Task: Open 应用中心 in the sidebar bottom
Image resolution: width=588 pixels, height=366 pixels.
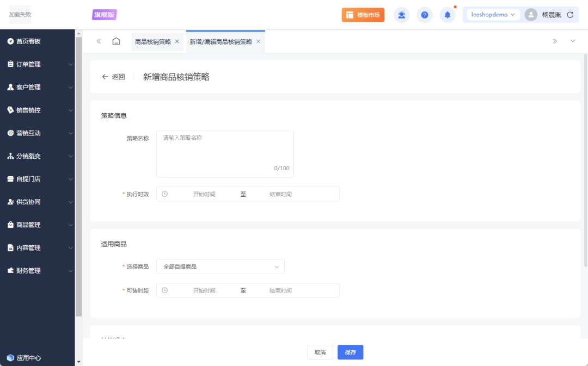Action: click(28, 358)
